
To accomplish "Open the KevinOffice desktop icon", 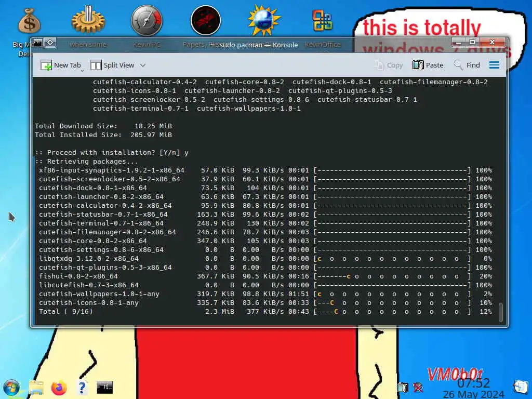I will (x=323, y=20).
